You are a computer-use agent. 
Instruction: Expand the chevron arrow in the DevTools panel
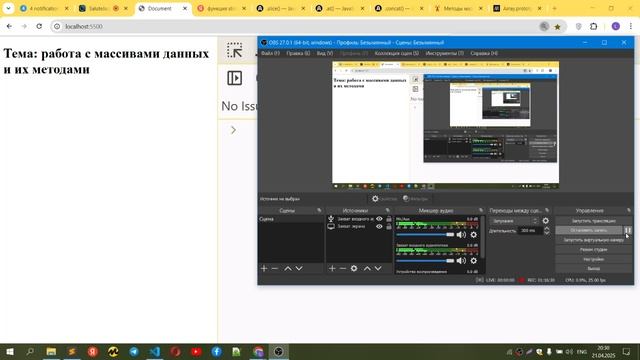click(x=233, y=130)
